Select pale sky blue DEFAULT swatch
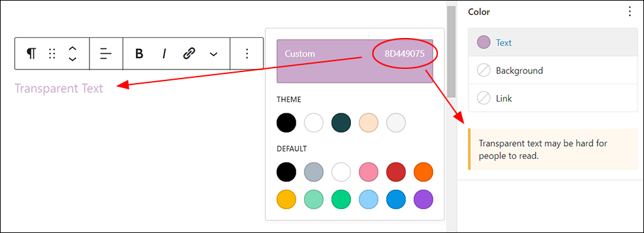Screen dimensions: 644x233 point(368,200)
